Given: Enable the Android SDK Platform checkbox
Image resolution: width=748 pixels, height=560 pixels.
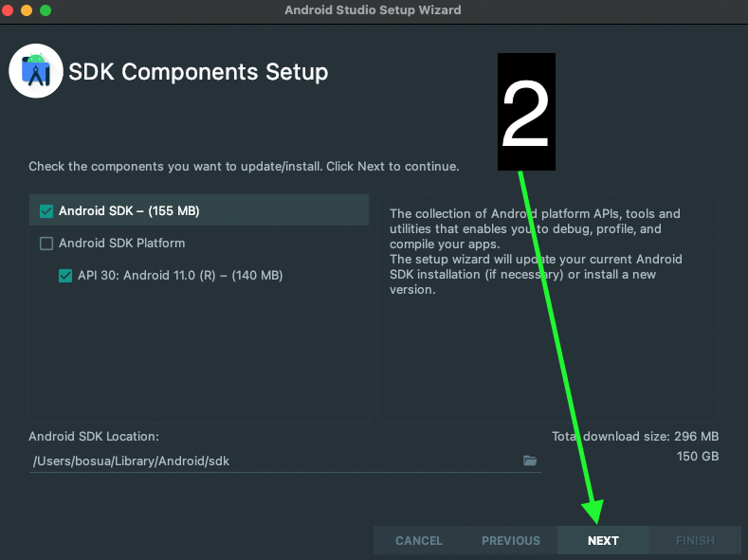Looking at the screenshot, I should [46, 244].
